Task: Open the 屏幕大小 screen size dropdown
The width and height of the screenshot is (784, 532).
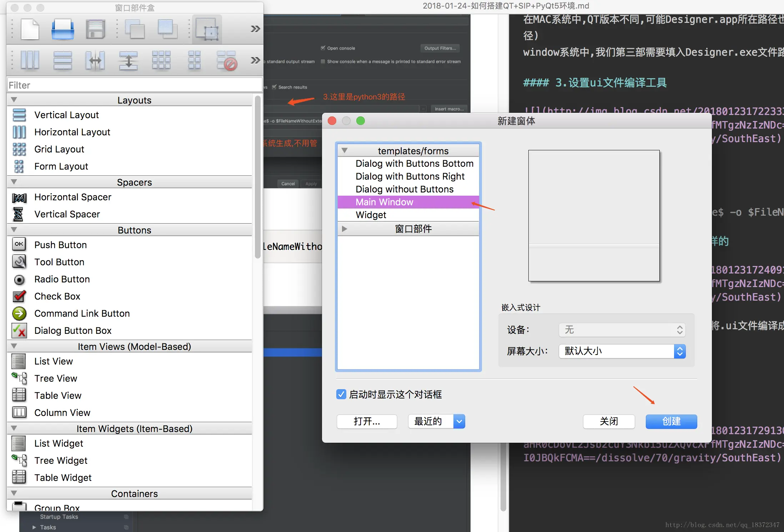Action: click(x=622, y=351)
